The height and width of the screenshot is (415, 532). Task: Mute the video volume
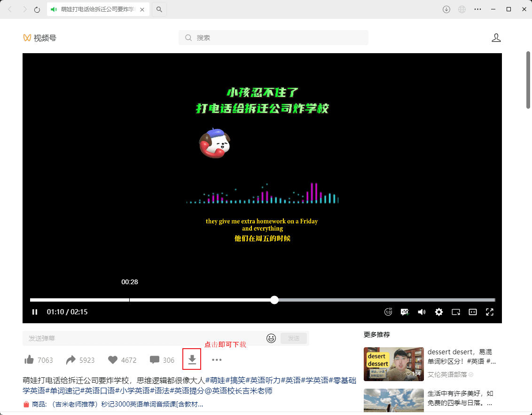point(422,311)
